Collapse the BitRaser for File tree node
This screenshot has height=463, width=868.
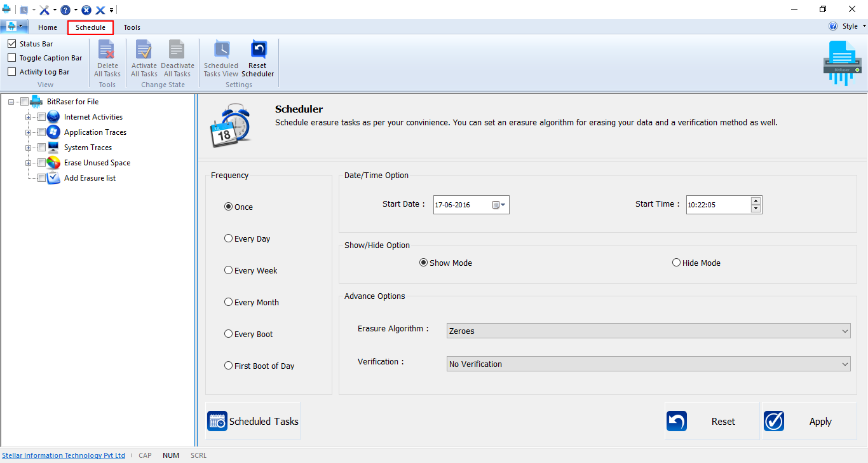pos(11,102)
